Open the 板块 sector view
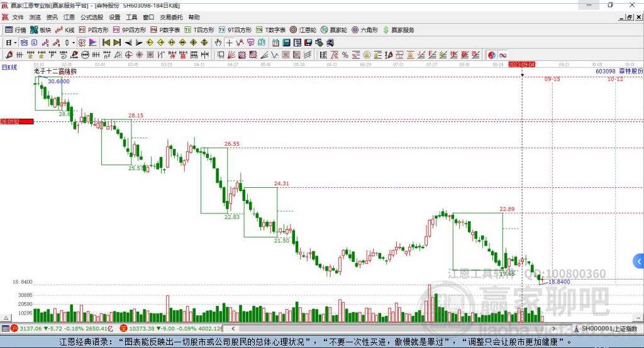This screenshot has height=348, width=644. tap(40, 30)
